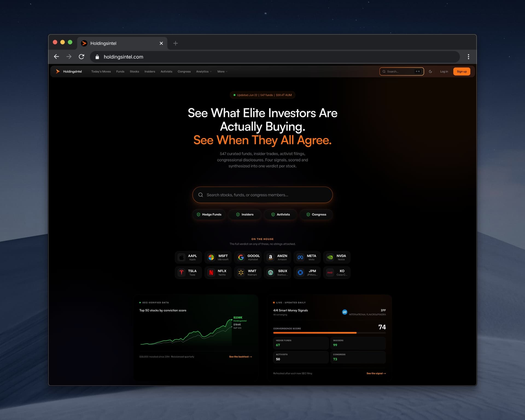Open a new browser tab
The width and height of the screenshot is (525, 420).
click(x=176, y=43)
